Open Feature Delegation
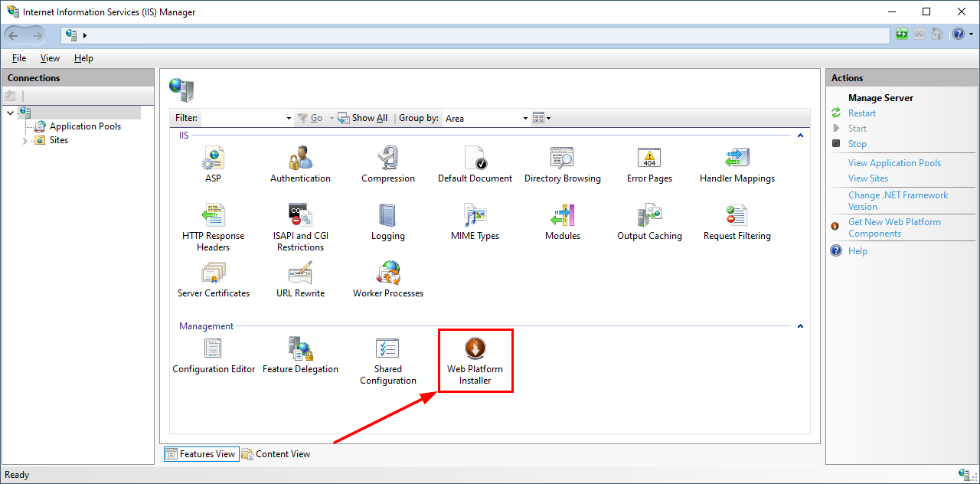Viewport: 980px width, 484px height. tap(300, 356)
